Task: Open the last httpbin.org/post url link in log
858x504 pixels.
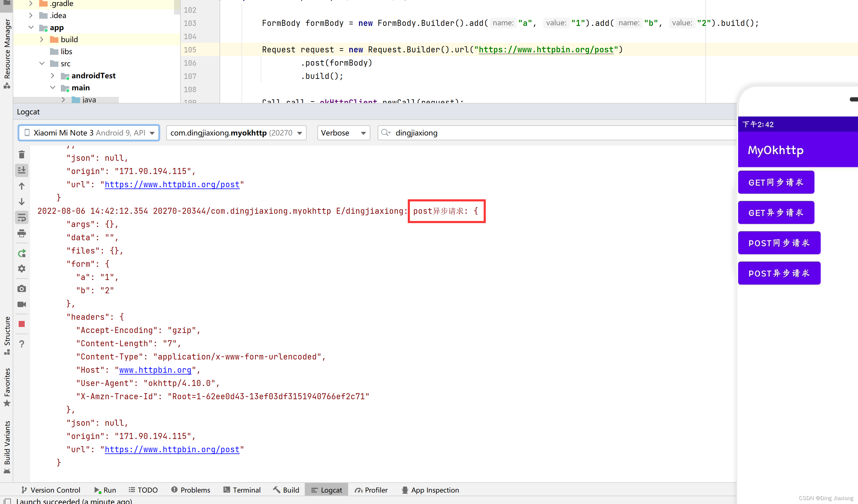Action: click(172, 449)
